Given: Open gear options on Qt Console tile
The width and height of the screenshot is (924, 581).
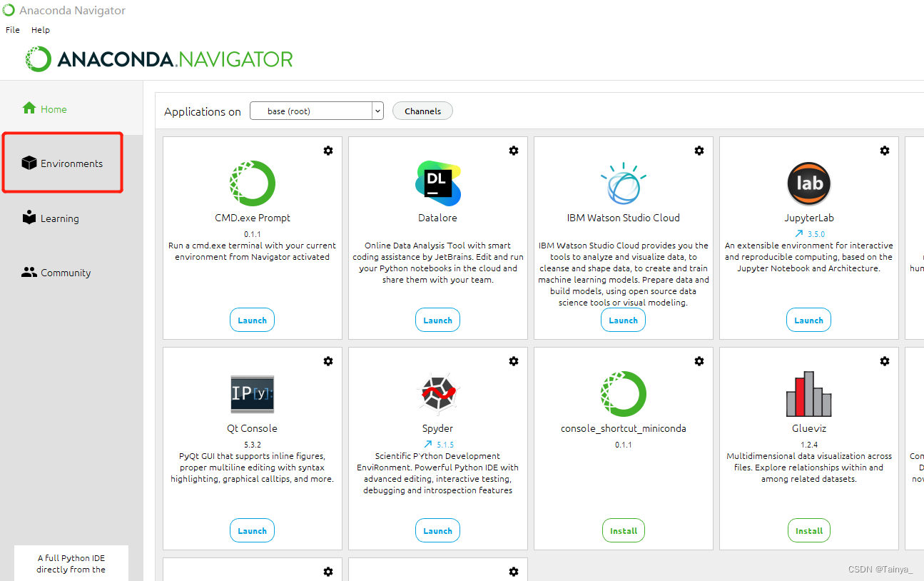Looking at the screenshot, I should [x=328, y=361].
